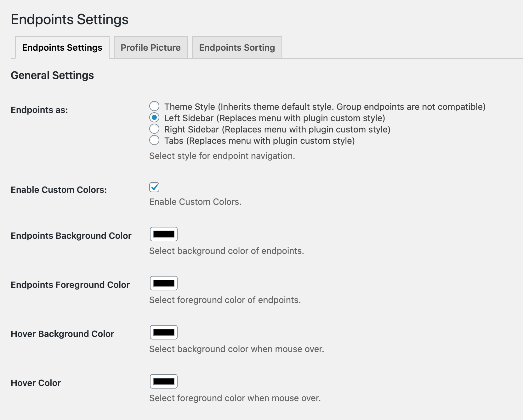The height and width of the screenshot is (420, 523).
Task: Click the Tabs option label text
Action: [x=259, y=141]
